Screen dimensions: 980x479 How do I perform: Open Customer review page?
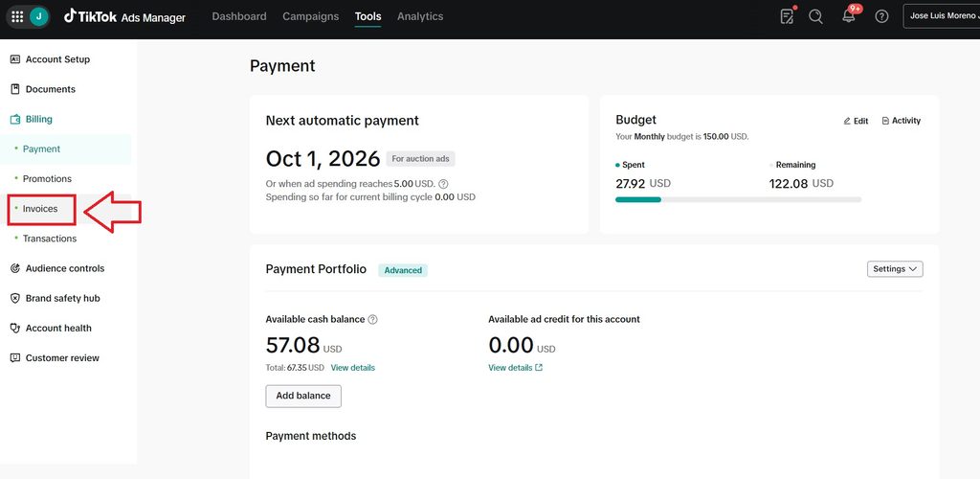tap(62, 358)
